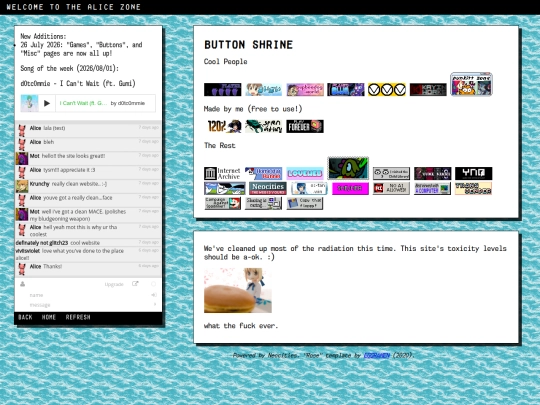Image resolution: width=540 pixels, height=405 pixels.
Task: Click the chatbox login arrow icon
Action: (154, 295)
